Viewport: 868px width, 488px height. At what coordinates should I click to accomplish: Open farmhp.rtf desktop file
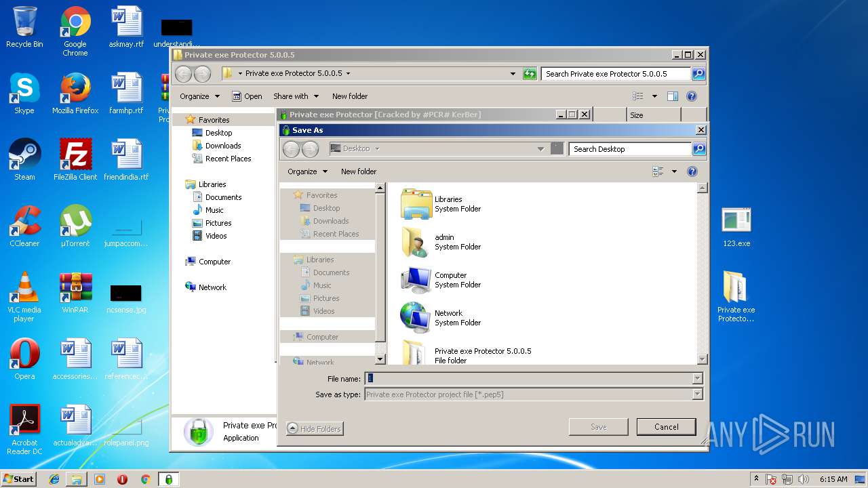[126, 94]
